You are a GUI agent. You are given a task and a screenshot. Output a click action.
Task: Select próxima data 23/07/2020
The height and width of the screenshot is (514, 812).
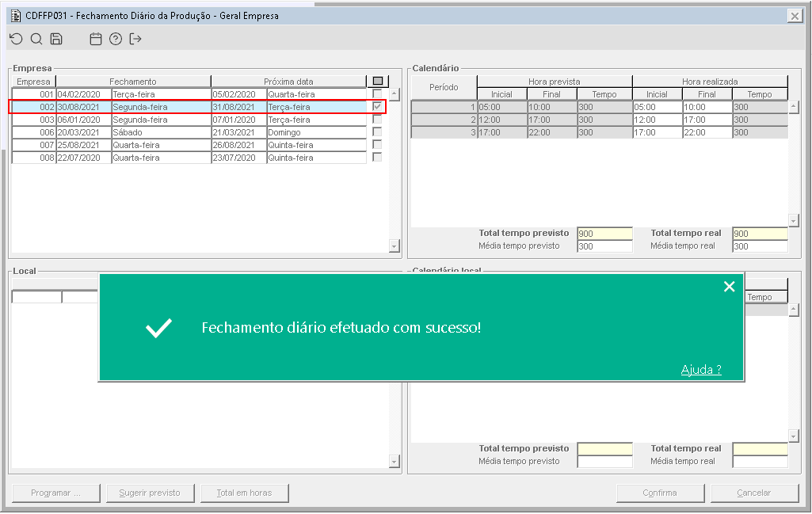tap(238, 158)
